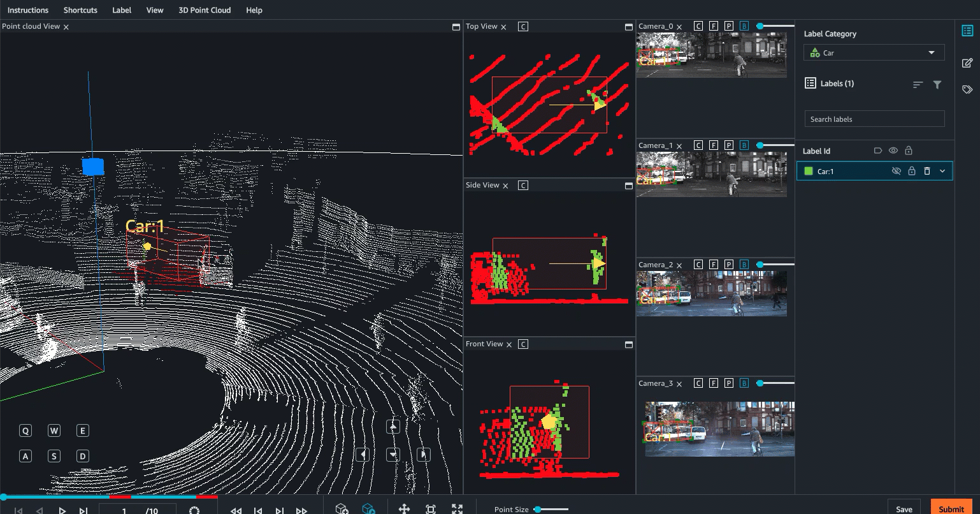The width and height of the screenshot is (980, 514).
Task: Click the Camera_0 slider handle
Action: point(760,26)
